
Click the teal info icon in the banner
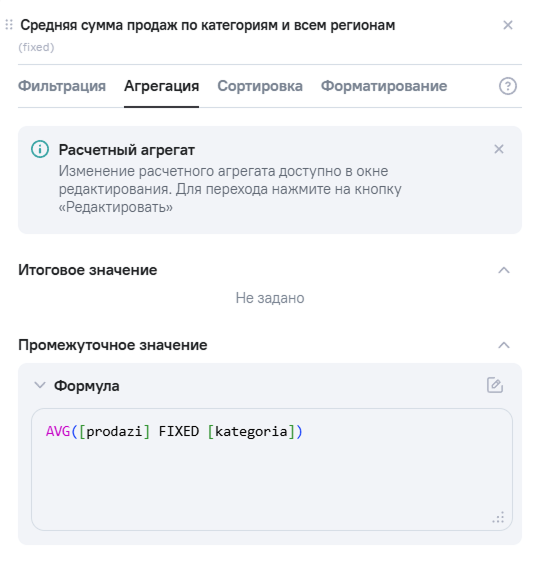pyautogui.click(x=40, y=149)
